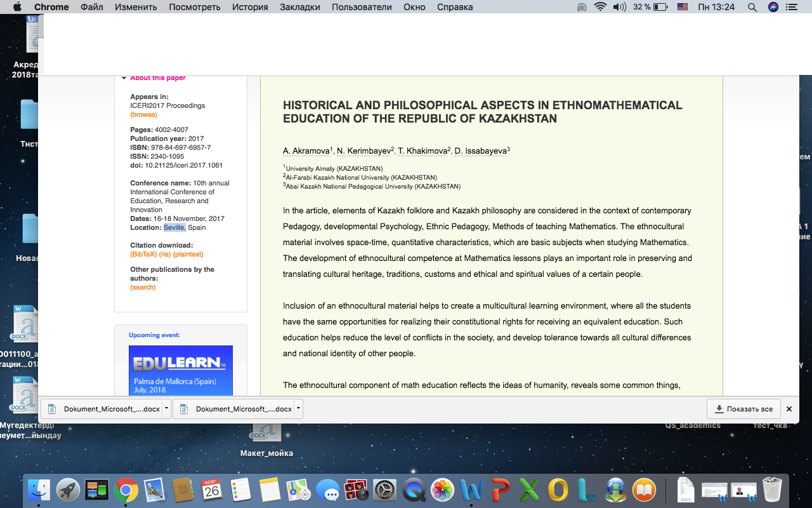Launch Microsoft Word from the Dock

(471, 490)
